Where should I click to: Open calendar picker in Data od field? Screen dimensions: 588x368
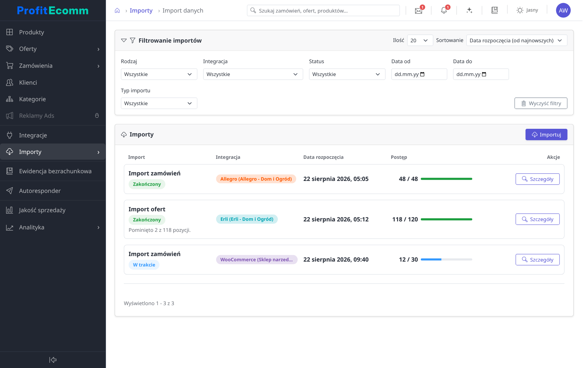(x=422, y=74)
